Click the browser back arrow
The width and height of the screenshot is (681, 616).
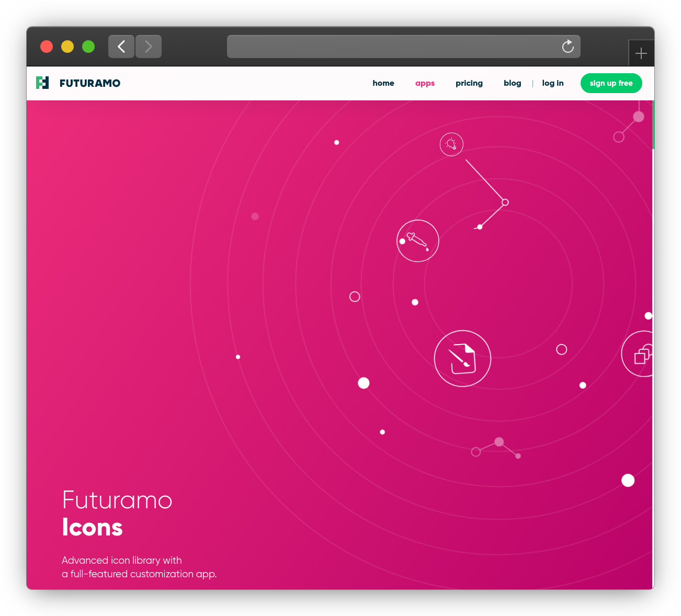pyautogui.click(x=121, y=47)
